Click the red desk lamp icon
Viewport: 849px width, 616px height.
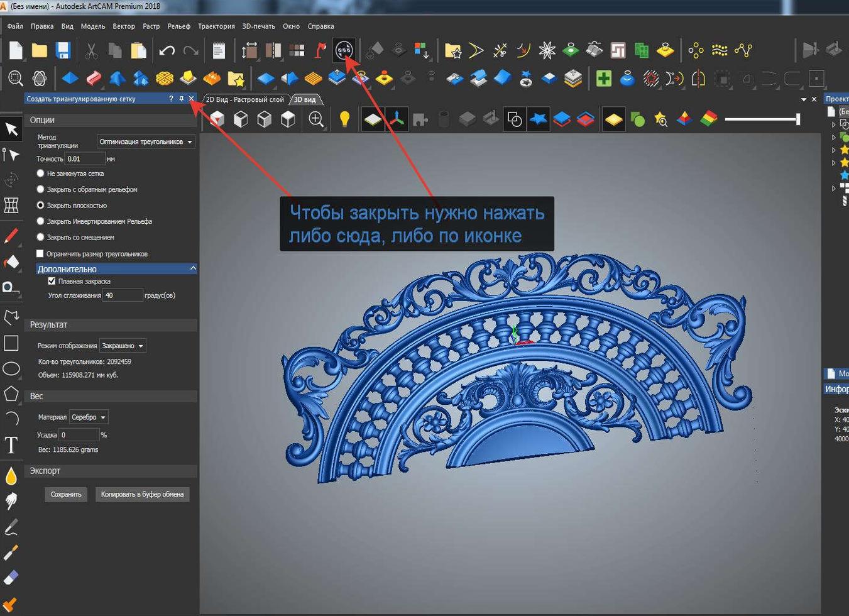click(x=320, y=50)
